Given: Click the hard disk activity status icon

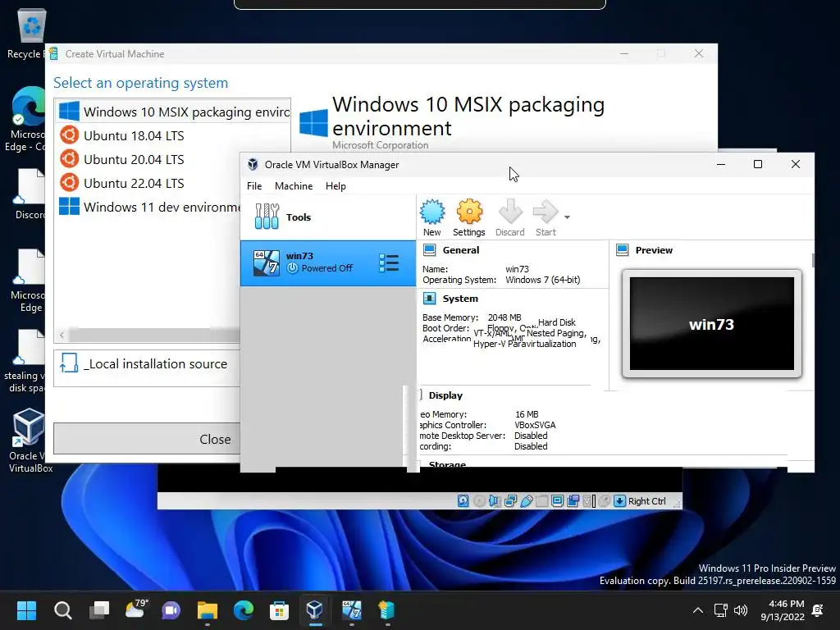Looking at the screenshot, I should pyautogui.click(x=463, y=501).
